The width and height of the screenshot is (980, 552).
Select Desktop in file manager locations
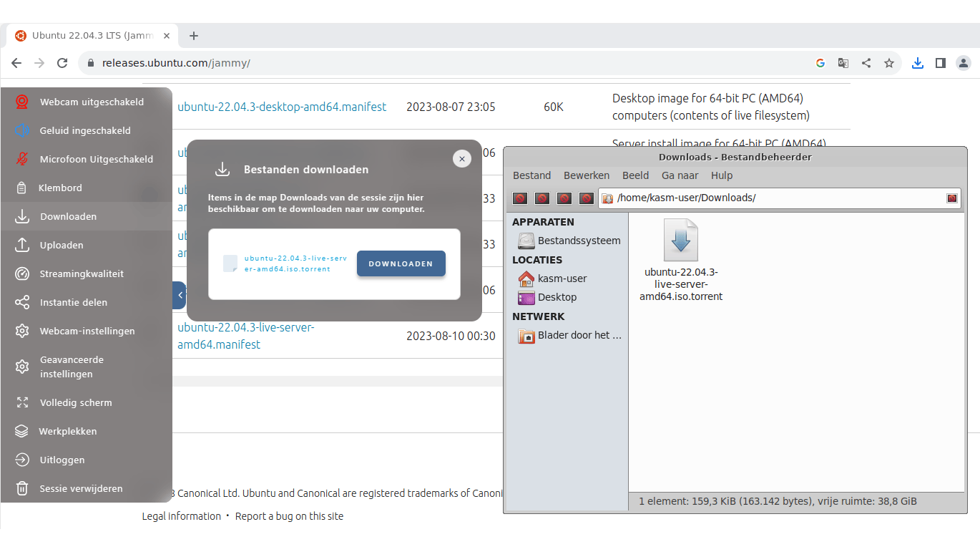coord(548,297)
